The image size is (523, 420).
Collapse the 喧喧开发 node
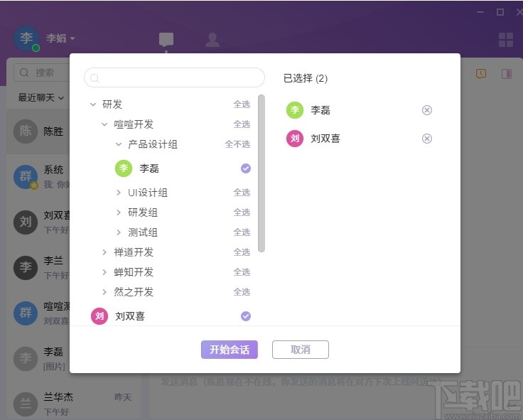[x=104, y=124]
